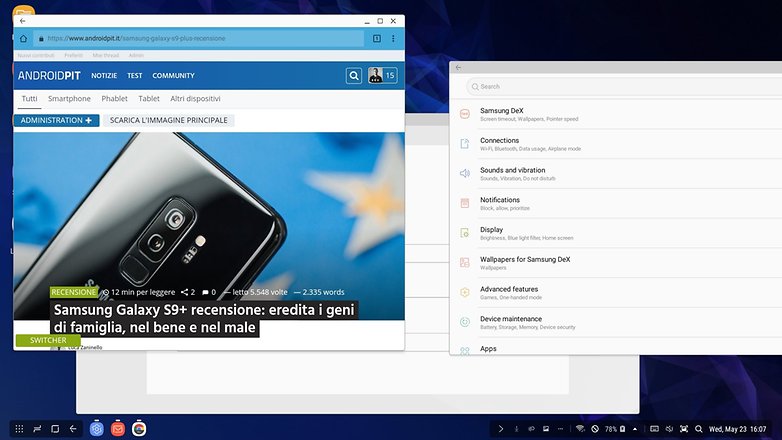
Task: Open Display settings
Action: [616, 233]
